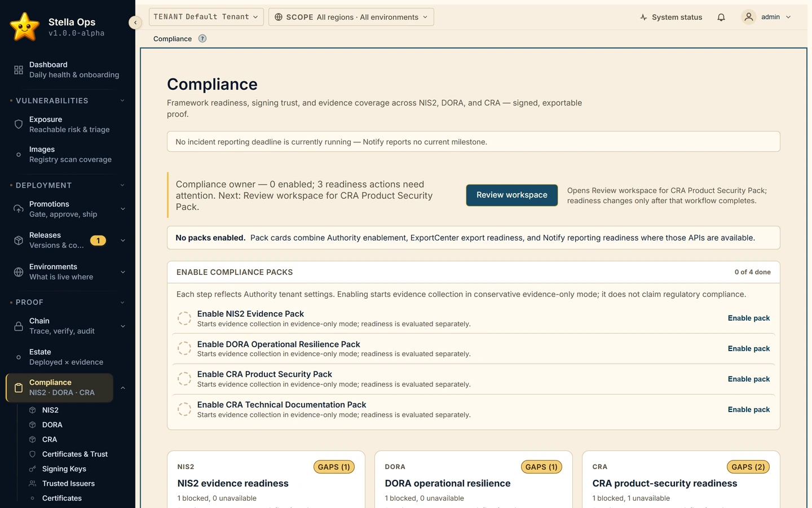Click the Signing Keys key icon

coord(33,469)
